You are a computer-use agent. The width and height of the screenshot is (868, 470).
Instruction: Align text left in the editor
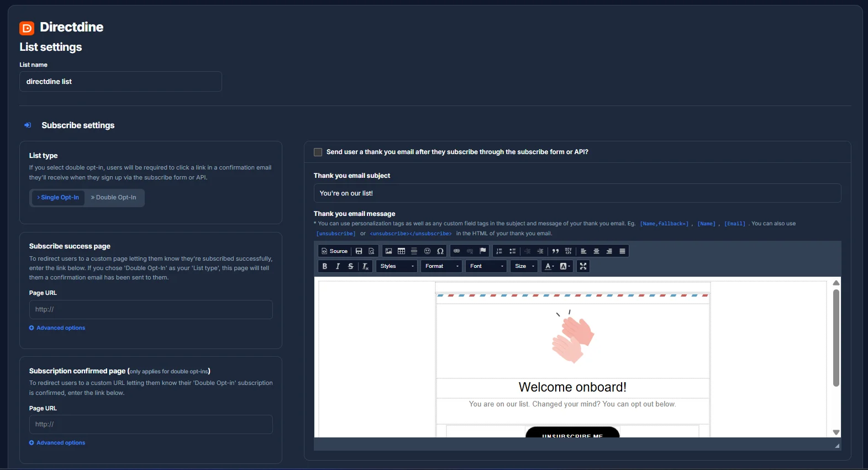pos(583,251)
